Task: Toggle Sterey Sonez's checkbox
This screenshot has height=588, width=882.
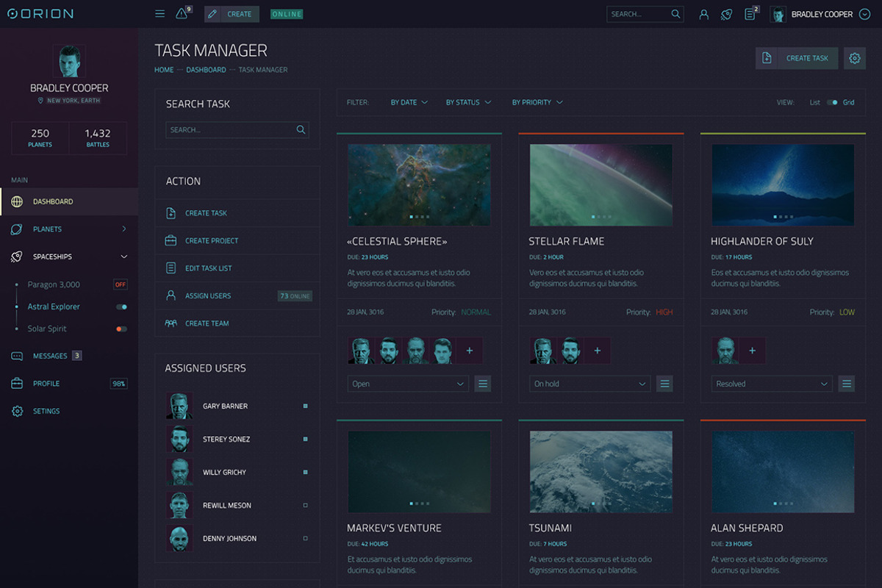Action: tap(305, 440)
